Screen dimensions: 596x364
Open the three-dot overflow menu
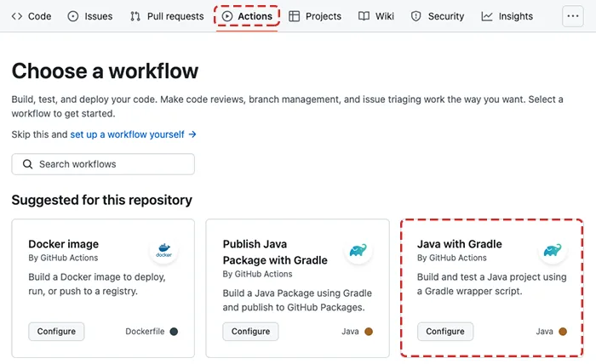(x=573, y=16)
